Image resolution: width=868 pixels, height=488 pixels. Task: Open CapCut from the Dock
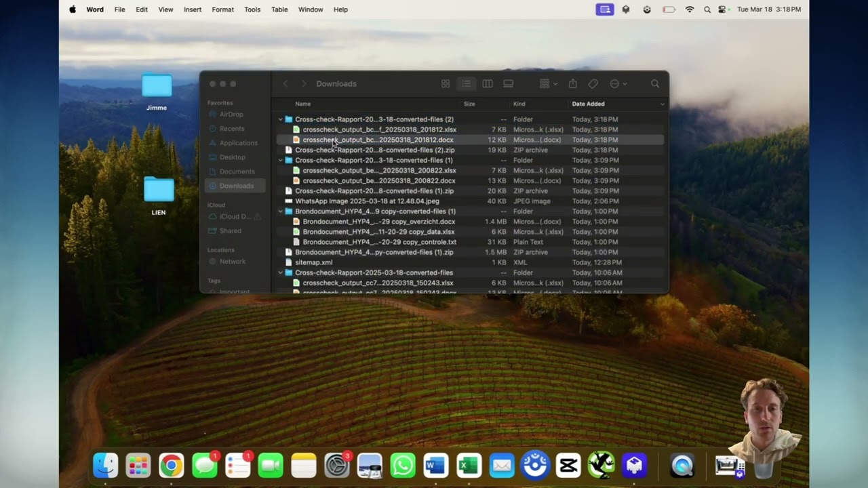[568, 466]
